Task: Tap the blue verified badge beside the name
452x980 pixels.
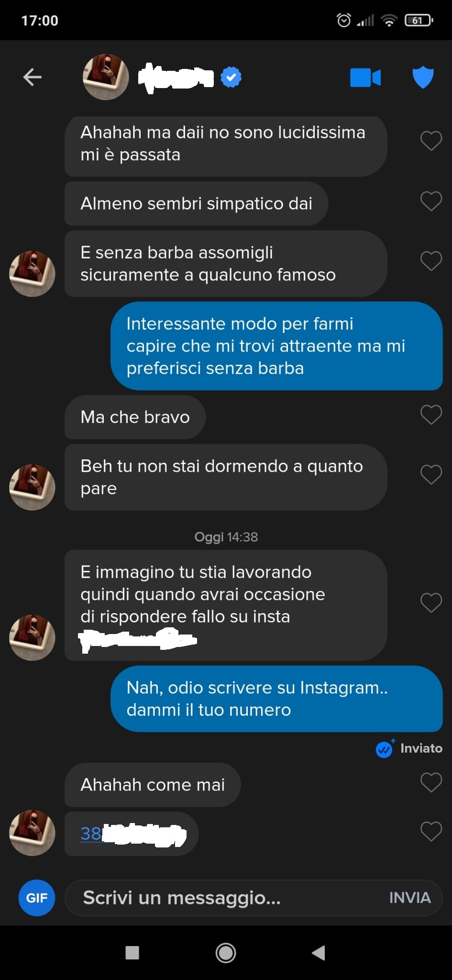Action: click(231, 78)
